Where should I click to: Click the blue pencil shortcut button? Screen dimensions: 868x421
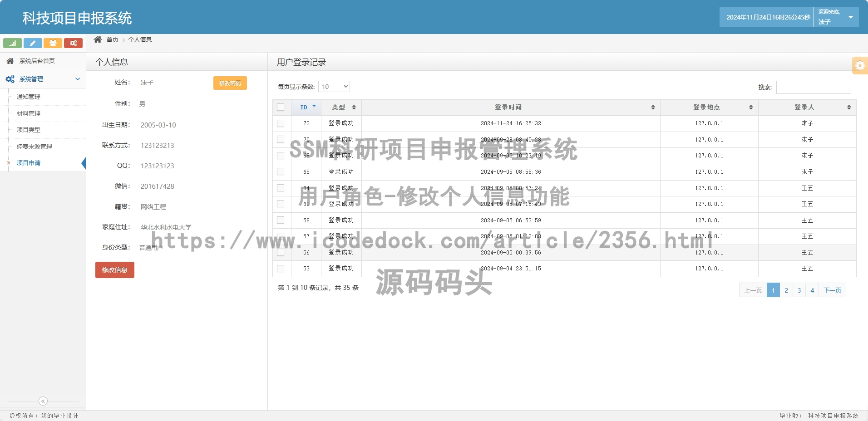[x=33, y=43]
